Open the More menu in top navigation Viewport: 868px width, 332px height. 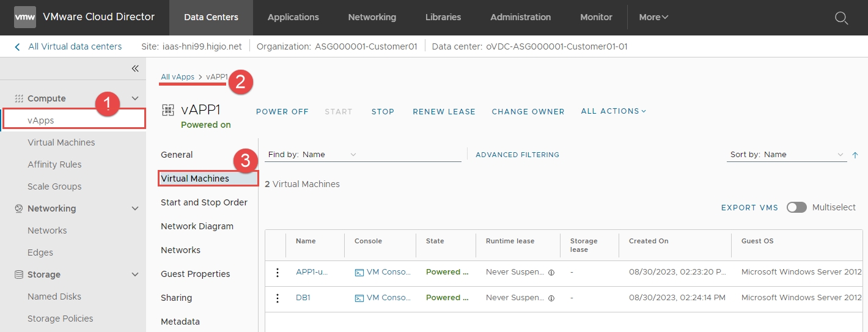click(653, 17)
